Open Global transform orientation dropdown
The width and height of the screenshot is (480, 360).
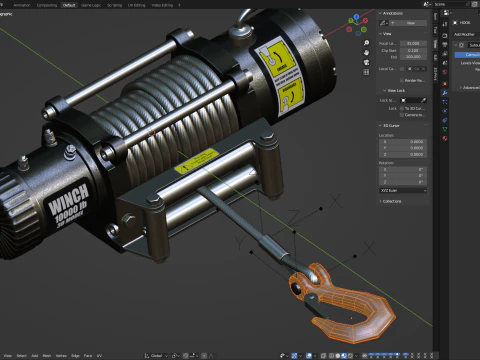(x=156, y=356)
